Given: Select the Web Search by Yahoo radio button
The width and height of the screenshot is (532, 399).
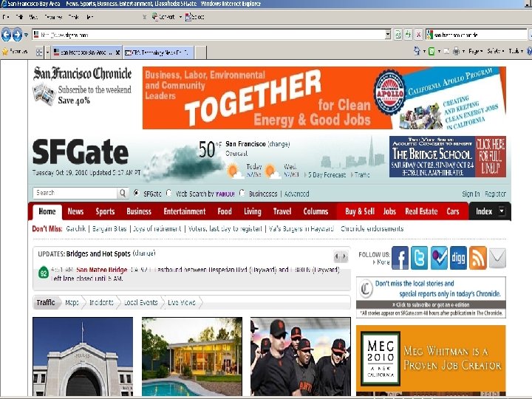Looking at the screenshot, I should (x=168, y=193).
